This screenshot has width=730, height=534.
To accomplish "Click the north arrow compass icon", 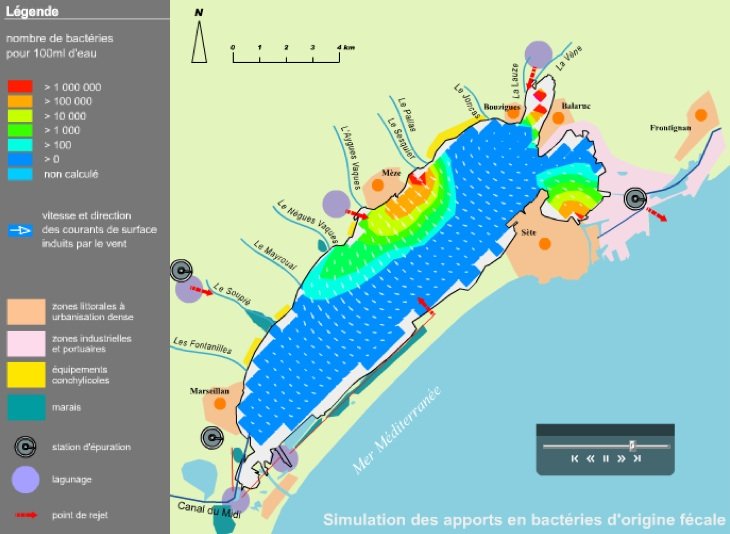I will (199, 38).
